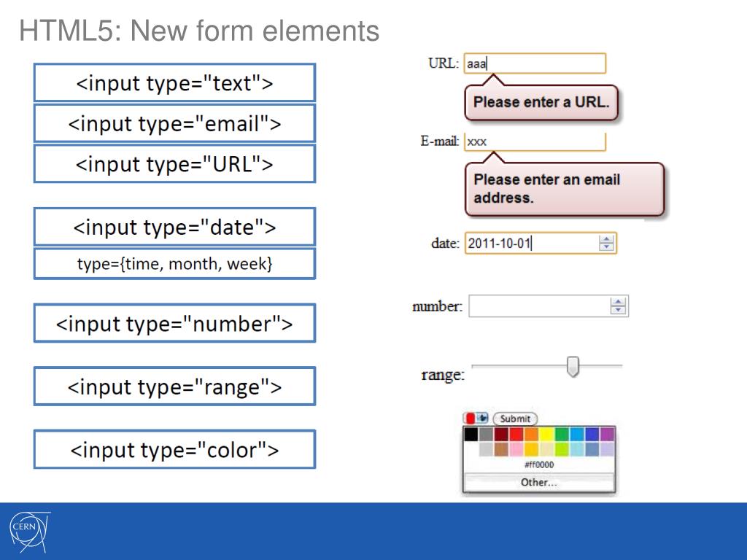
Task: Click the <input type="text"> box
Action: tap(174, 83)
